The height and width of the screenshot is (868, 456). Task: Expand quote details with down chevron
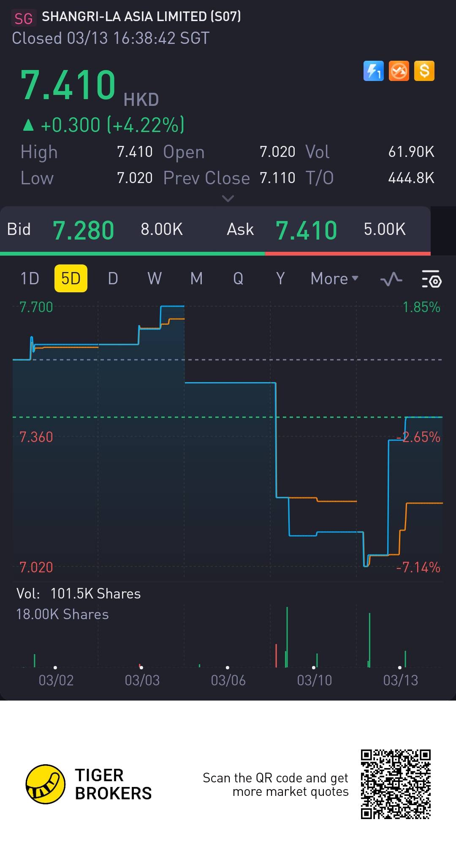(228, 198)
